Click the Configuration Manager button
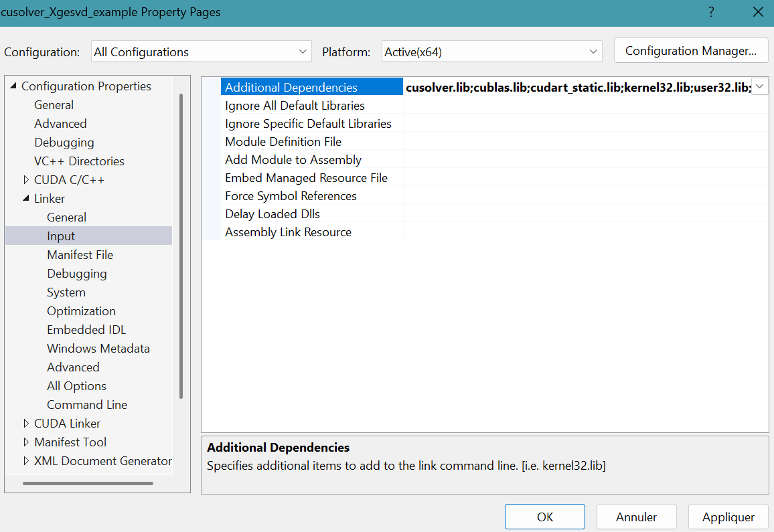 [690, 51]
